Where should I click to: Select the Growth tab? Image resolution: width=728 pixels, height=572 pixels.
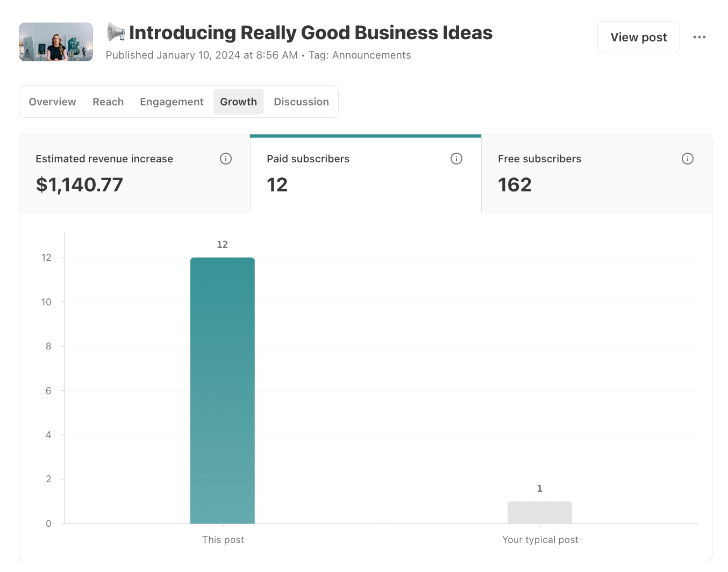(238, 102)
